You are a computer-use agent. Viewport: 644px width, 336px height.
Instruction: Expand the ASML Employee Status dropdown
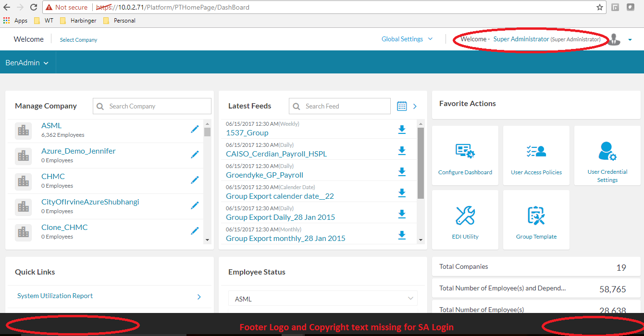point(322,299)
